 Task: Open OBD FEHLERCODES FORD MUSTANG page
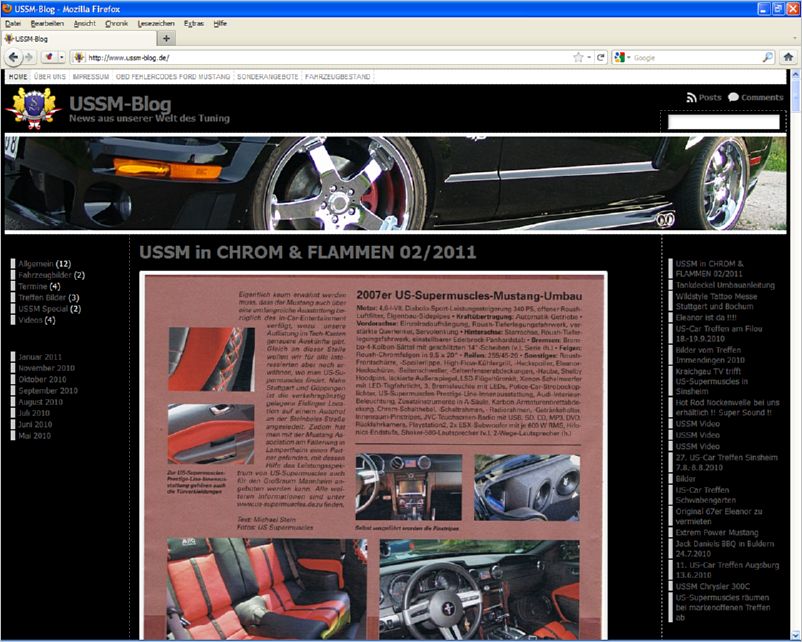click(x=173, y=77)
